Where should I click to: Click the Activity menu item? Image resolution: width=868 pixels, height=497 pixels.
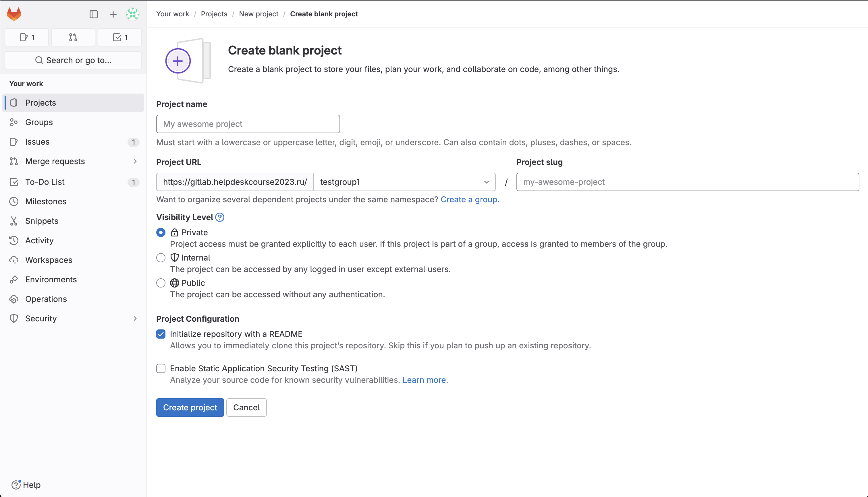point(38,240)
